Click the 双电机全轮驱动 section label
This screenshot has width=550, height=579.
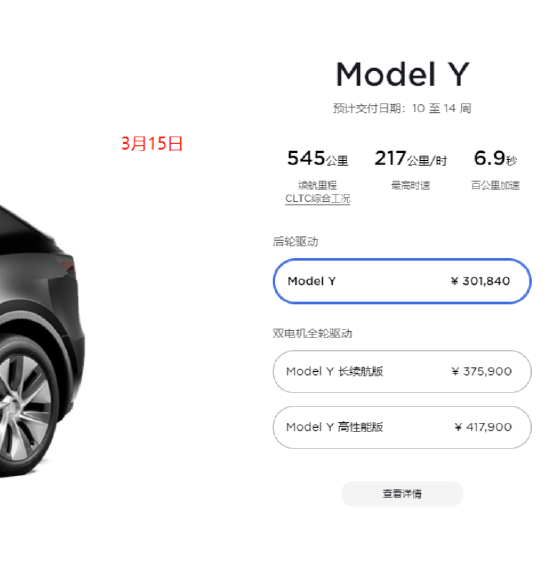coord(312,333)
